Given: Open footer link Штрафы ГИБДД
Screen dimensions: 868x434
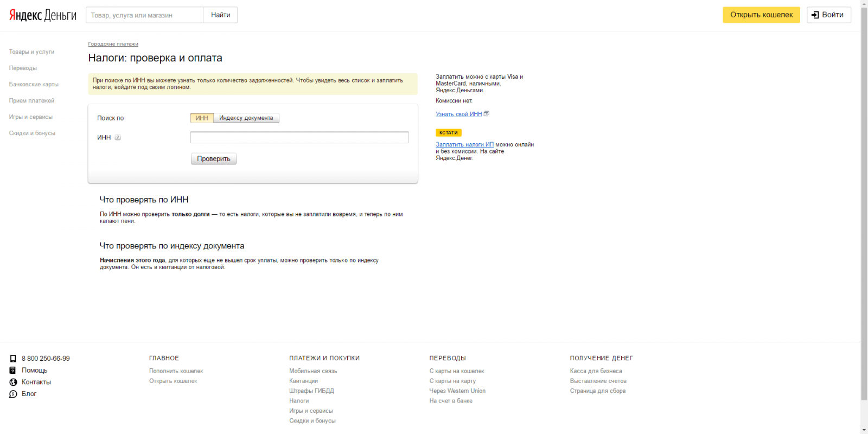Looking at the screenshot, I should pyautogui.click(x=311, y=391).
